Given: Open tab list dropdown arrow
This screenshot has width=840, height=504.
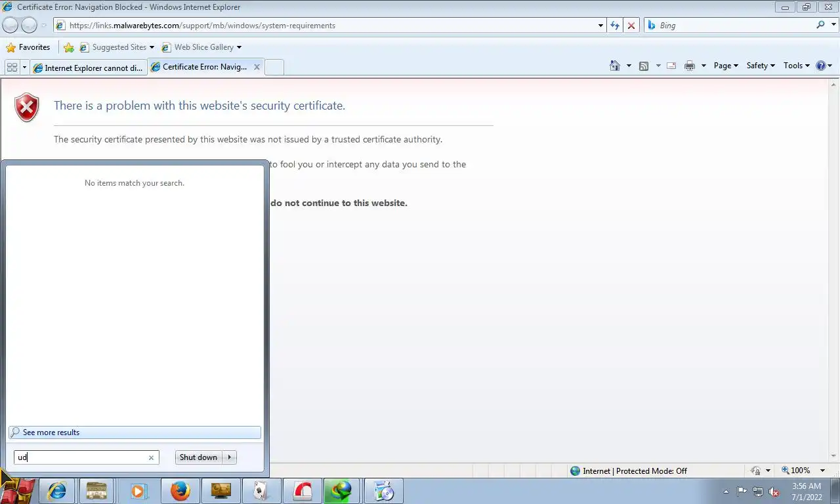Looking at the screenshot, I should tap(25, 67).
